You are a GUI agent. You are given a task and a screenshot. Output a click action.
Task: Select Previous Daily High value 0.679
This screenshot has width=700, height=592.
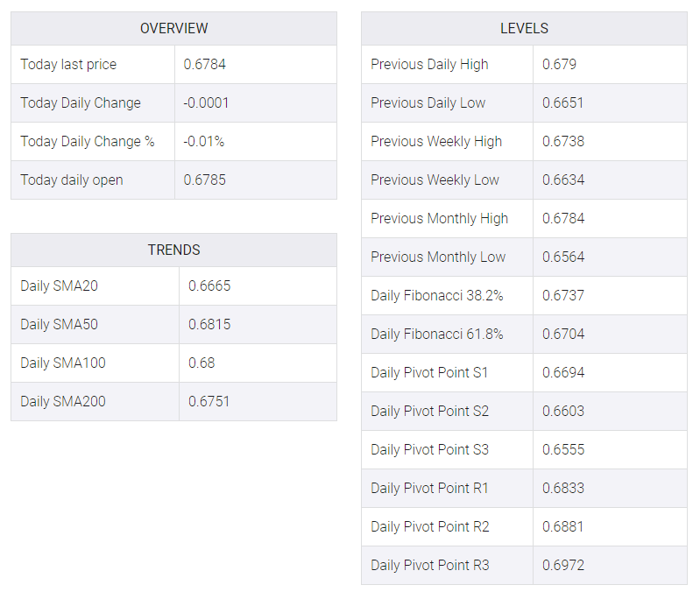click(559, 64)
